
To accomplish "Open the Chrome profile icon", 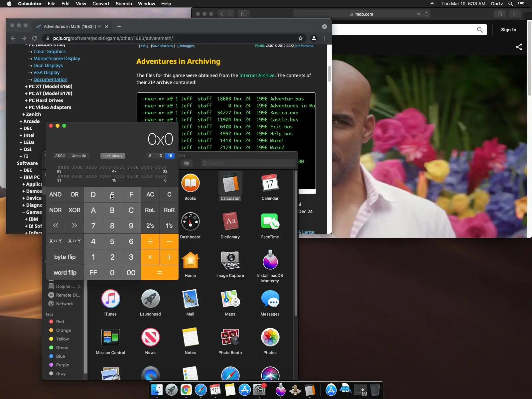I will click(x=314, y=38).
